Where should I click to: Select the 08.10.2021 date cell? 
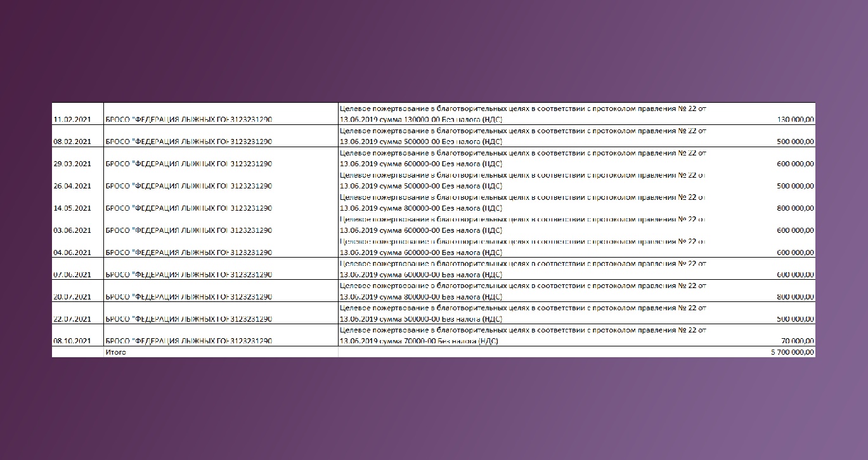[x=73, y=341]
